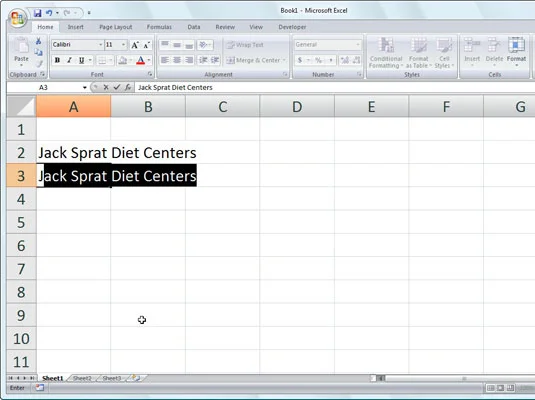Image resolution: width=535 pixels, height=400 pixels.
Task: Toggle Italic formatting
Action: pos(69,60)
